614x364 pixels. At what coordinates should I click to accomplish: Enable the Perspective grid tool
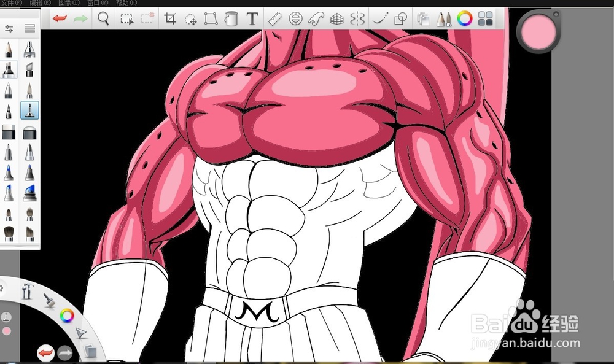(x=336, y=18)
